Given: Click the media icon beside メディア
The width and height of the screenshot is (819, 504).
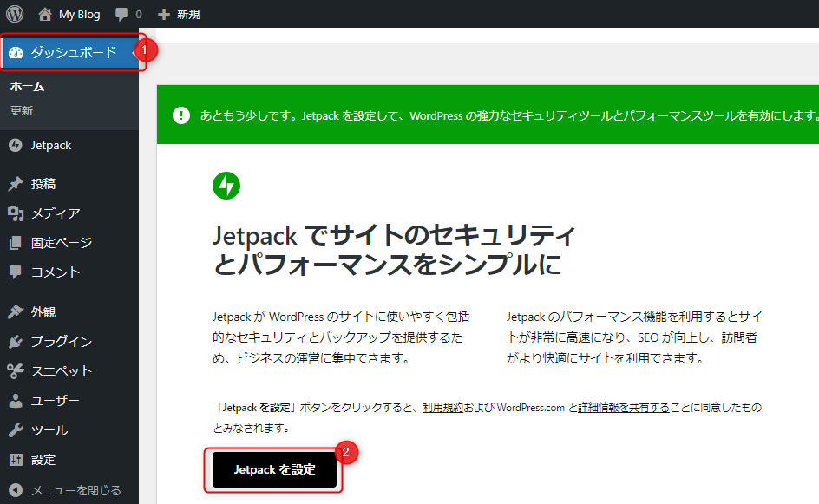Looking at the screenshot, I should click(x=16, y=213).
